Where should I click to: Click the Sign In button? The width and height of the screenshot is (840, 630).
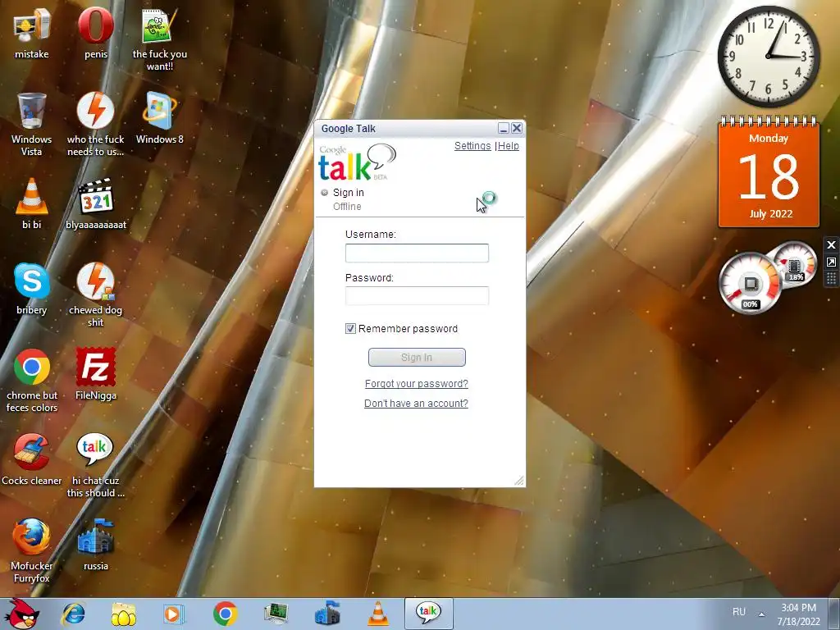417,358
